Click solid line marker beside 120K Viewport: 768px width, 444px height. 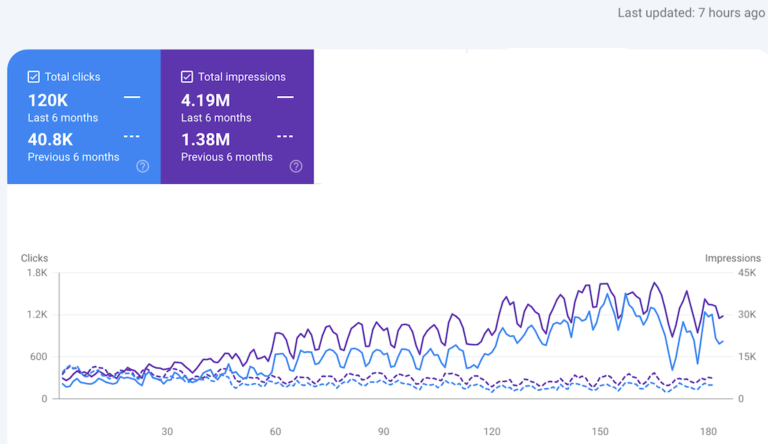[132, 98]
